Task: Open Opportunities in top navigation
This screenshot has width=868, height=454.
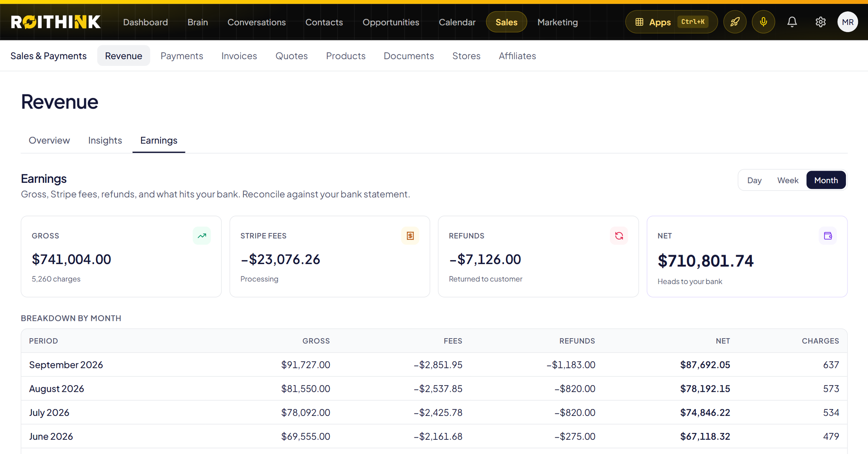Action: 390,22
